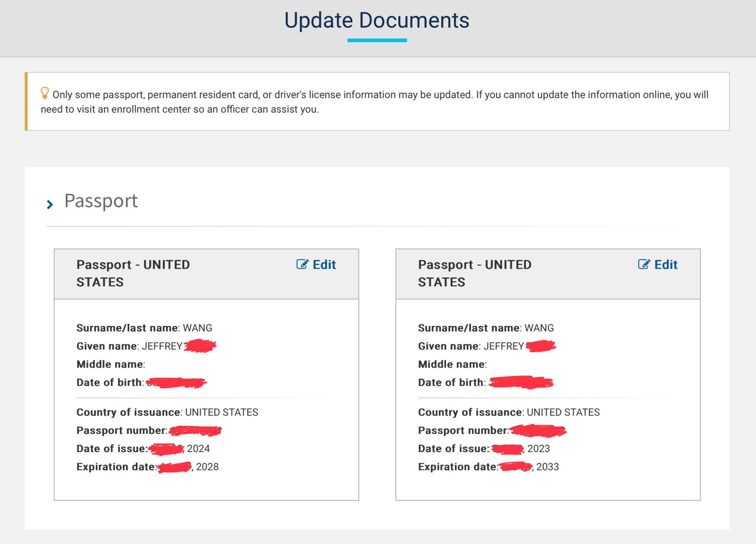Viewport: 756px width, 544px height.
Task: Click the pencil edit icon on the right passport card
Action: coord(644,264)
